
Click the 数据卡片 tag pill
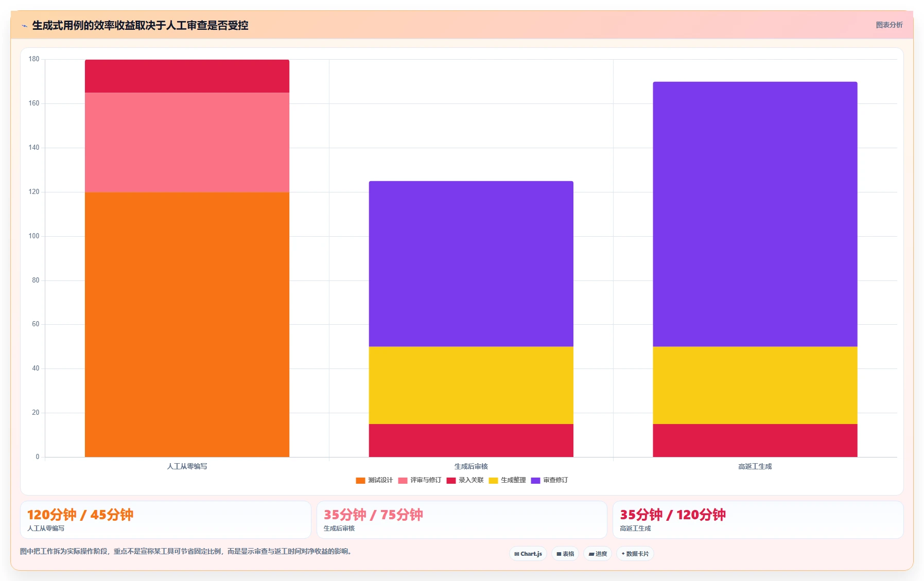pyautogui.click(x=635, y=554)
